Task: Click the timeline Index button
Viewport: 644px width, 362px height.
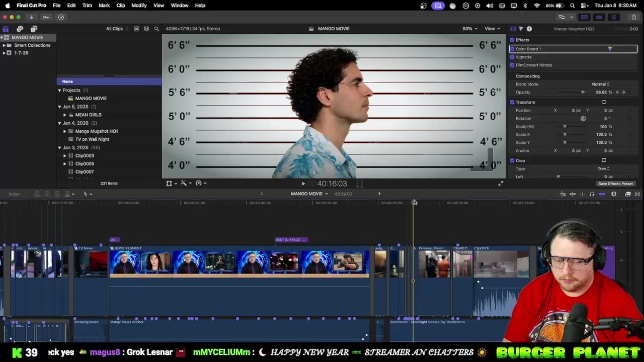Action: point(14,194)
